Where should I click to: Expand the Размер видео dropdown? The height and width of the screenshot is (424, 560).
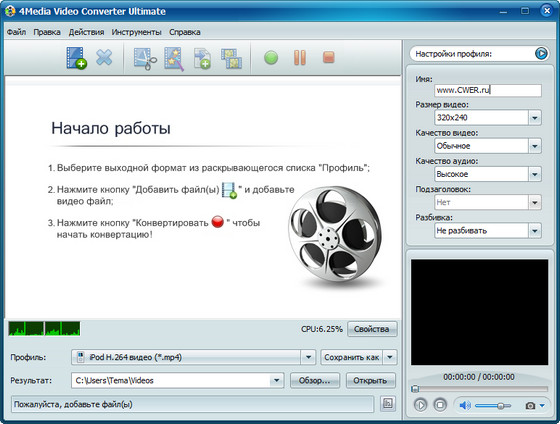tap(535, 118)
